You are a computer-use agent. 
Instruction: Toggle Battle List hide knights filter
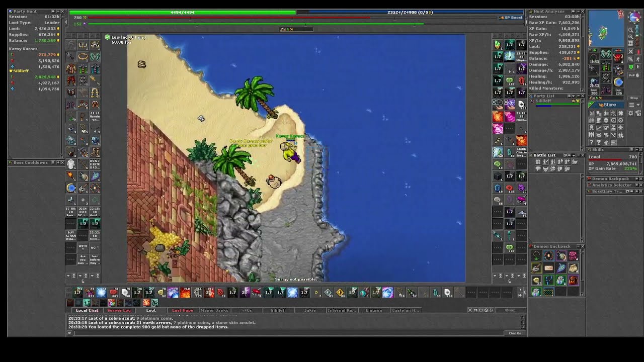coord(545,162)
